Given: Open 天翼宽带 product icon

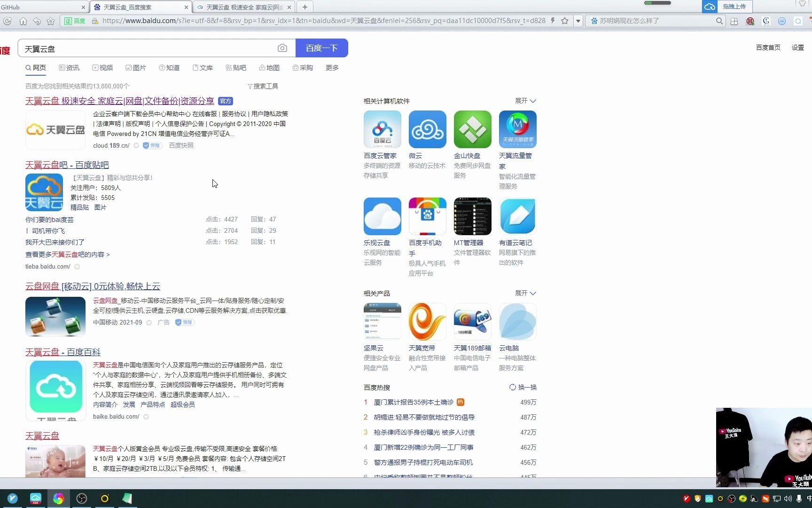Looking at the screenshot, I should coord(427,322).
